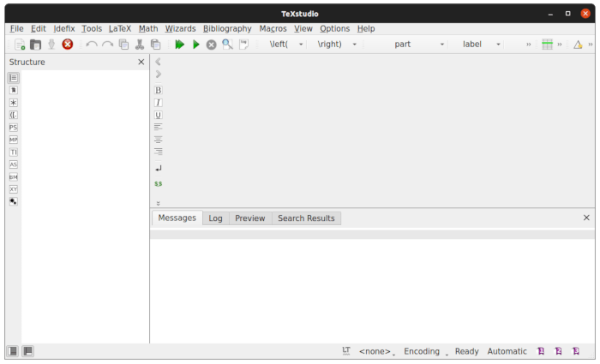Open the brackets/delimiters symbol view in the side panel

(14, 115)
